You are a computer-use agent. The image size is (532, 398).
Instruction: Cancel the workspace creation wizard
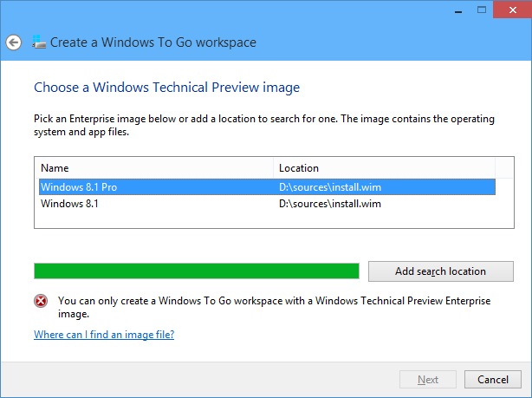(493, 379)
